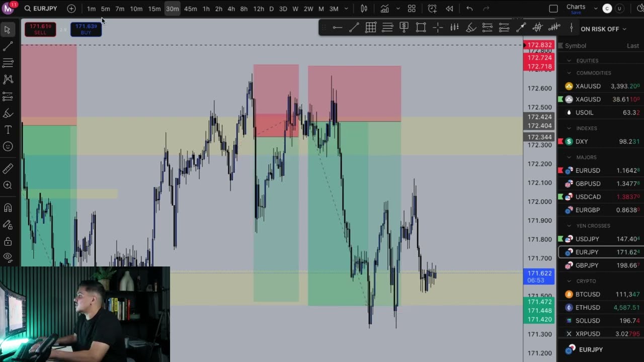Image resolution: width=644 pixels, height=362 pixels.
Task: Open the Text annotation tool
Action: point(8,130)
